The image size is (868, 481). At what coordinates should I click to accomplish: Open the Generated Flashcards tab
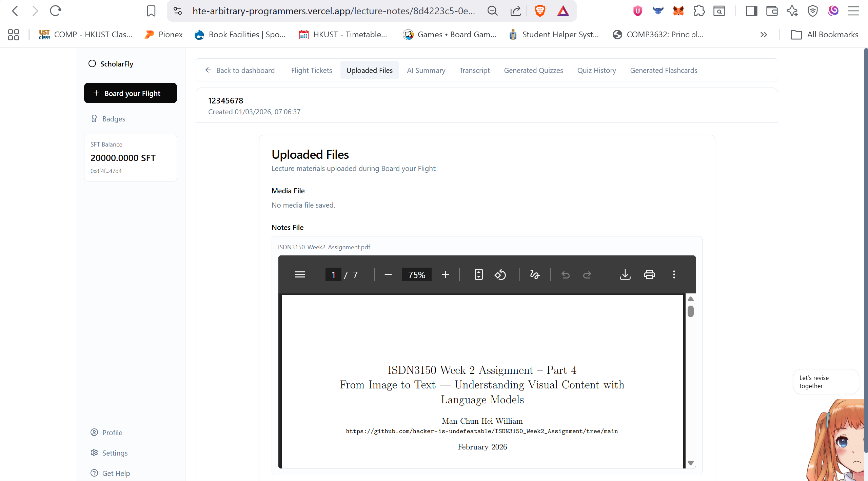664,70
